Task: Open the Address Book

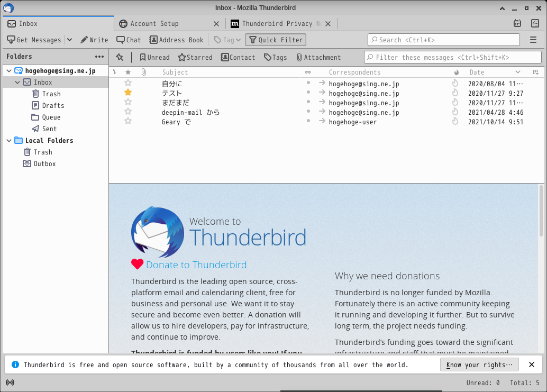Action: pyautogui.click(x=176, y=40)
